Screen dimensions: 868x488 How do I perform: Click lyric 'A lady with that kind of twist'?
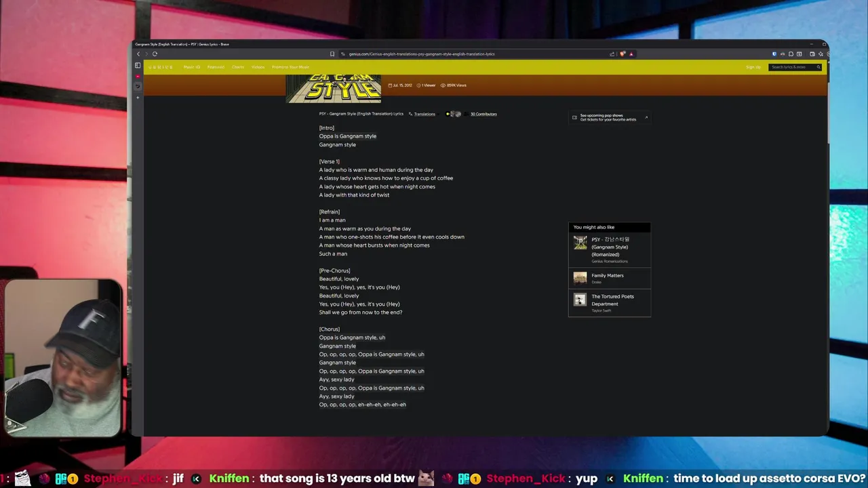click(354, 195)
